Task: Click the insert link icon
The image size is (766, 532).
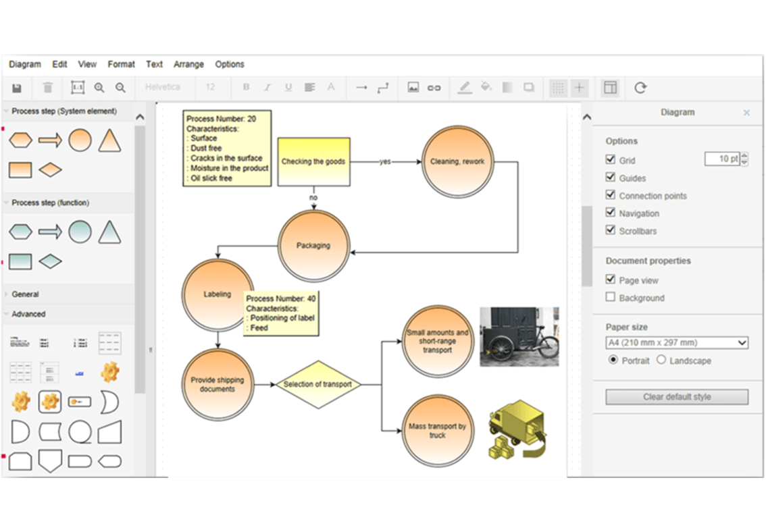Action: click(x=434, y=88)
